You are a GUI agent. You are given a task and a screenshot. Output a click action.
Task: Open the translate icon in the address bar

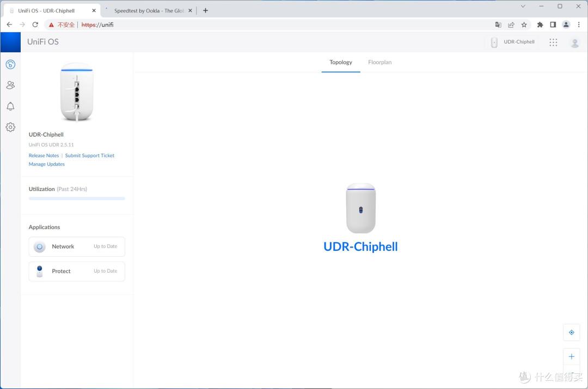pos(498,24)
